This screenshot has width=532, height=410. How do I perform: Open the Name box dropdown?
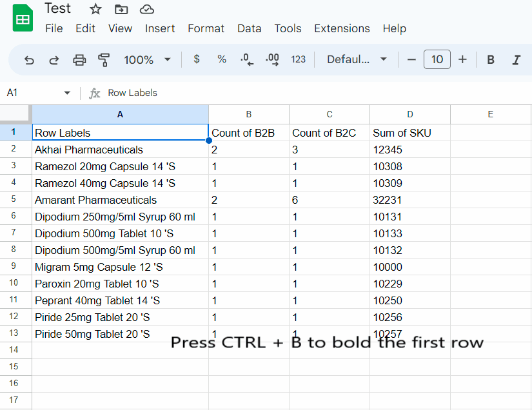[68, 92]
